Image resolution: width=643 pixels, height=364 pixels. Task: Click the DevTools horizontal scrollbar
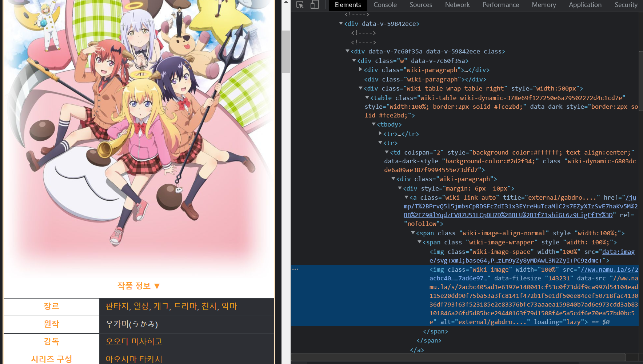click(x=458, y=357)
